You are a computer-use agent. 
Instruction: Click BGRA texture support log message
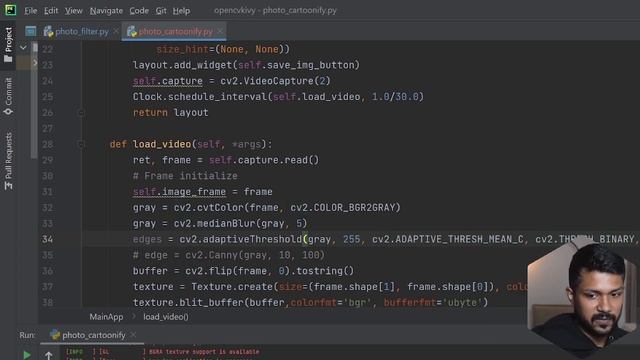pos(204,352)
